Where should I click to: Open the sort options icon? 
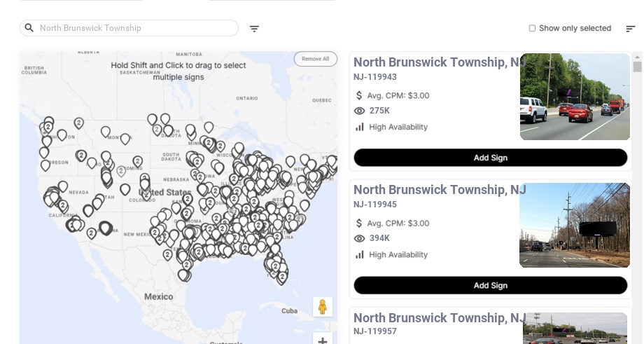(x=630, y=29)
